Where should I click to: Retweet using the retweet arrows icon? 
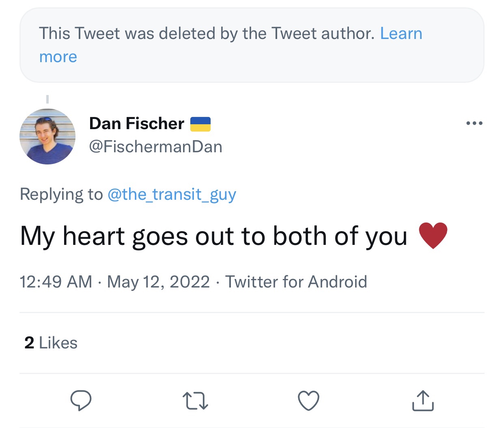click(195, 400)
